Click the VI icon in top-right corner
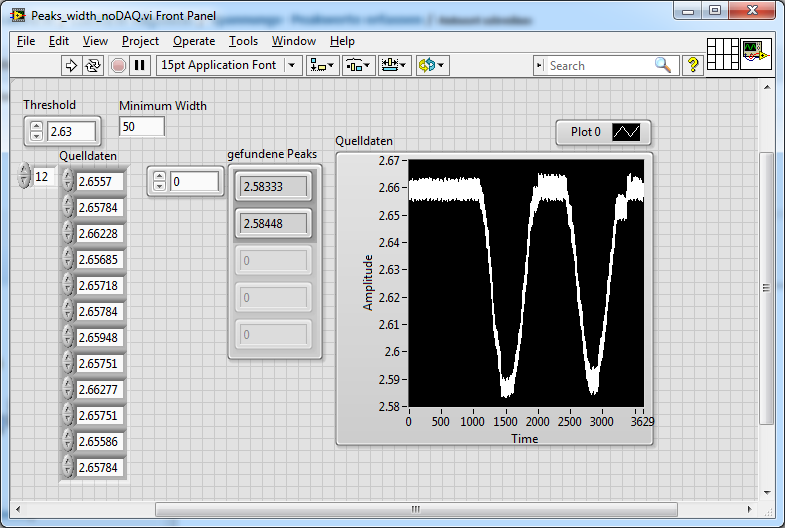This screenshot has width=785, height=528. click(754, 53)
